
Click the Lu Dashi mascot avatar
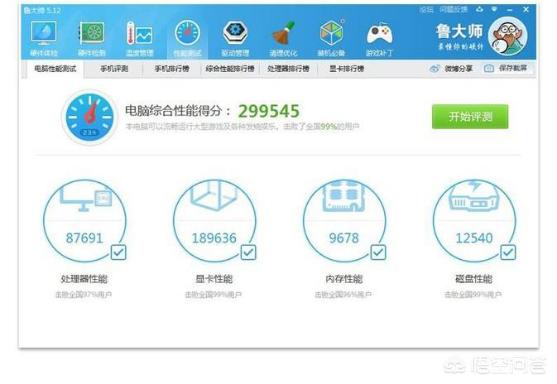(507, 36)
